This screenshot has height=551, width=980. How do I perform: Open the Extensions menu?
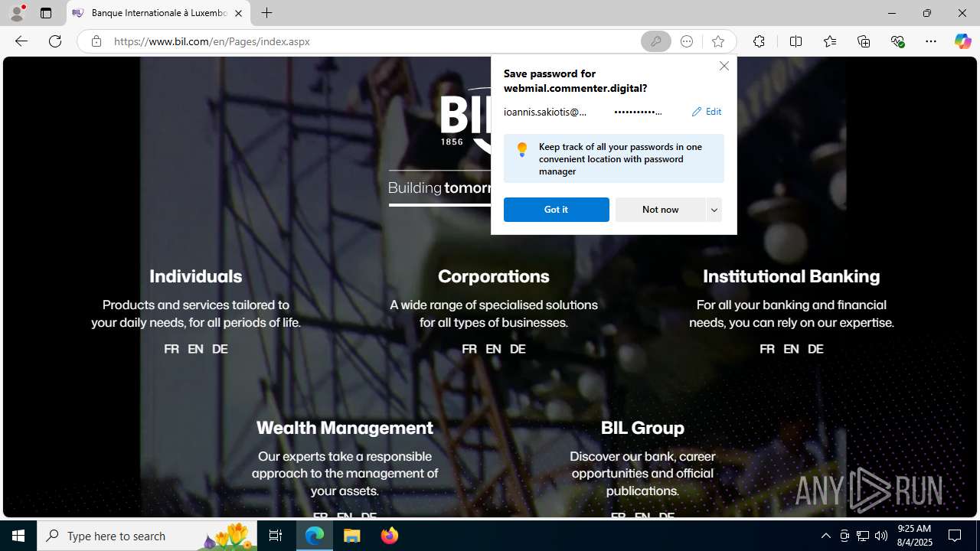pos(759,41)
